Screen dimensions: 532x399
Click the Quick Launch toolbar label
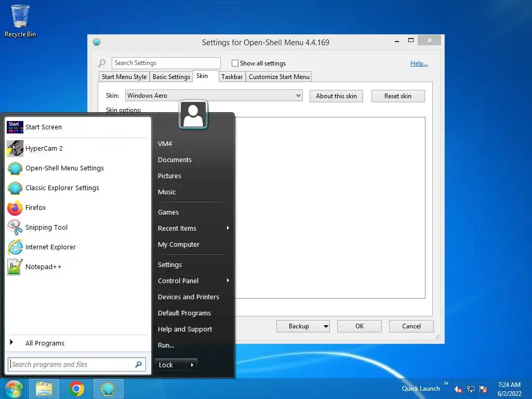point(421,389)
